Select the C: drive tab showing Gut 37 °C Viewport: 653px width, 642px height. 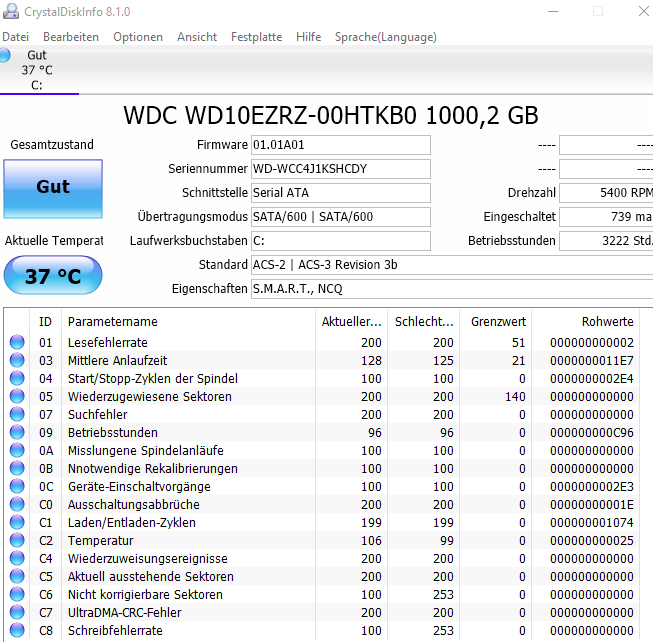(x=39, y=70)
